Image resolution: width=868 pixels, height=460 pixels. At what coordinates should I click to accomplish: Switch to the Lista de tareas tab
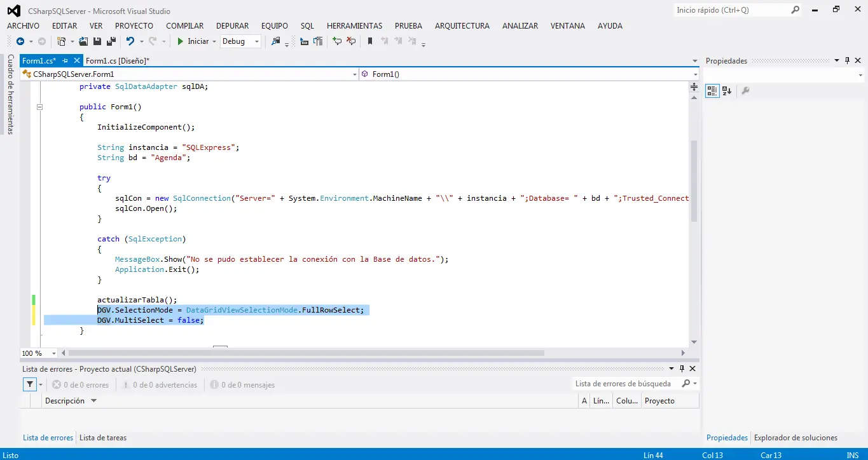[x=103, y=438]
